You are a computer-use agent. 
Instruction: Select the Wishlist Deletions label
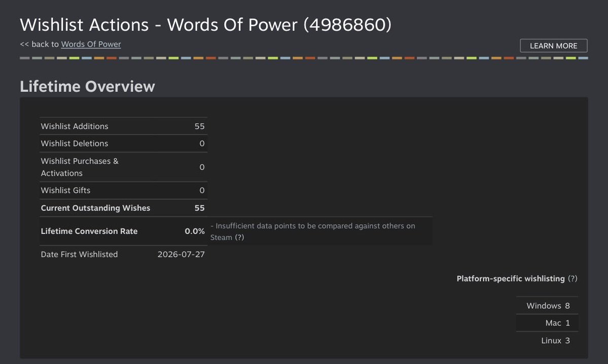(x=75, y=143)
